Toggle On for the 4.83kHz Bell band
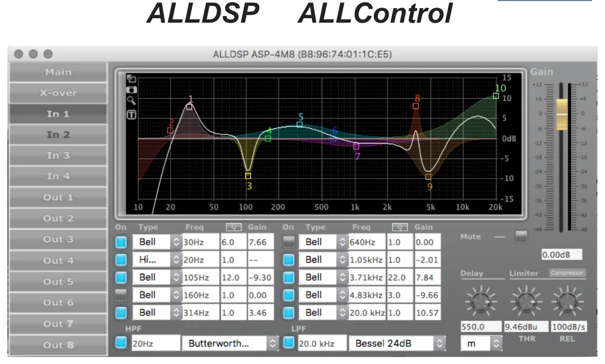Viewport: 605px width, 364px height. pyautogui.click(x=288, y=295)
